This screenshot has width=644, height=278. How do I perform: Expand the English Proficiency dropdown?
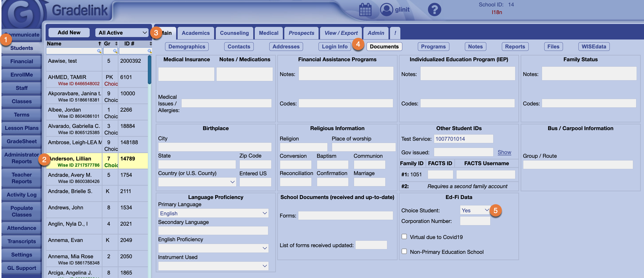213,248
